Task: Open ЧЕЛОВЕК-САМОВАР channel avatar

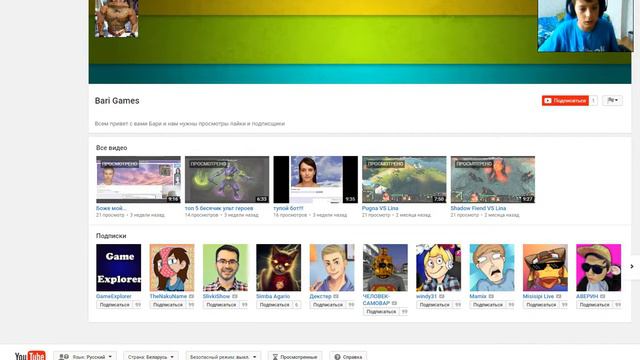Action: pos(385,268)
